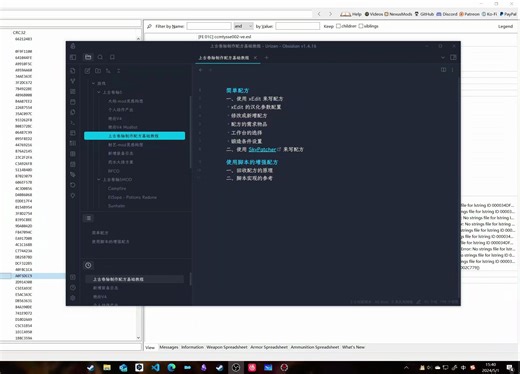This screenshot has width=520, height=374.
Task: Open the GitHub link in xEdit toolbar
Action: [424, 14]
